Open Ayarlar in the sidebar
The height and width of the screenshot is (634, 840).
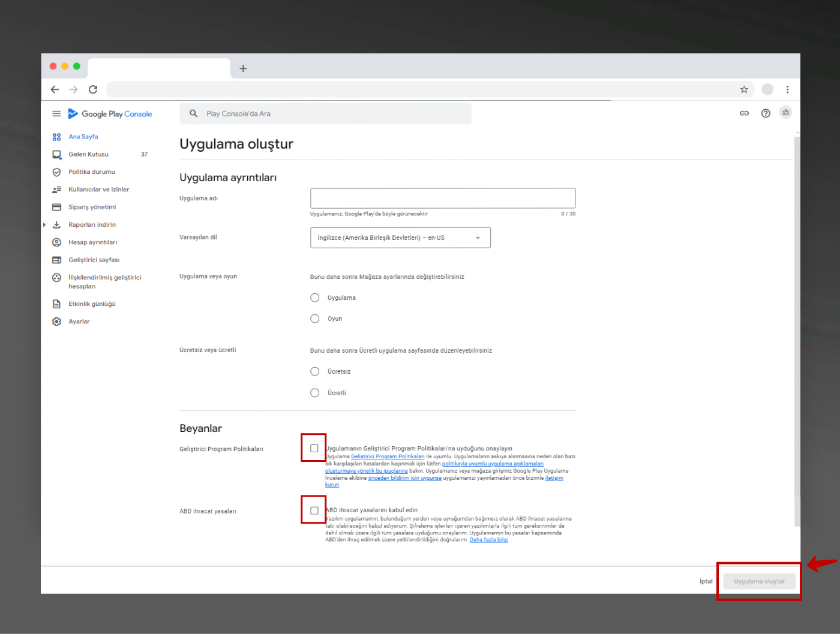[79, 321]
